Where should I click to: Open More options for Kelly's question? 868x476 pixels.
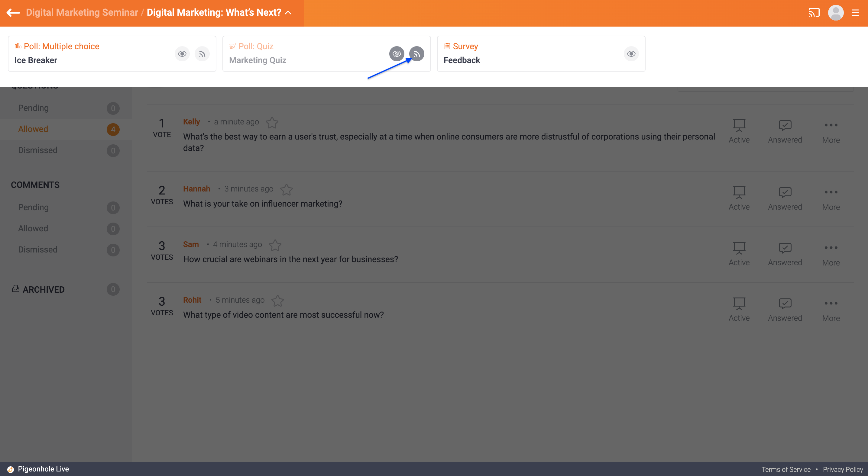point(831,132)
